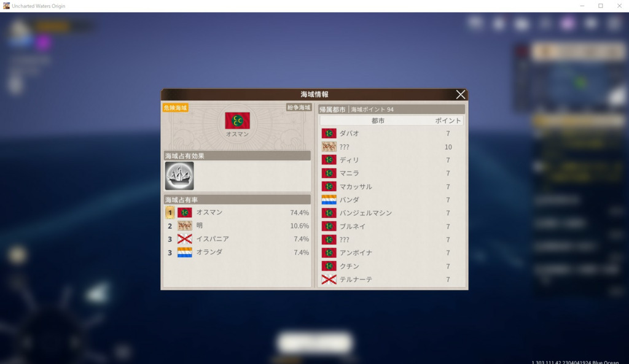Click the nation name オランダ
The height and width of the screenshot is (364, 629).
click(x=209, y=252)
